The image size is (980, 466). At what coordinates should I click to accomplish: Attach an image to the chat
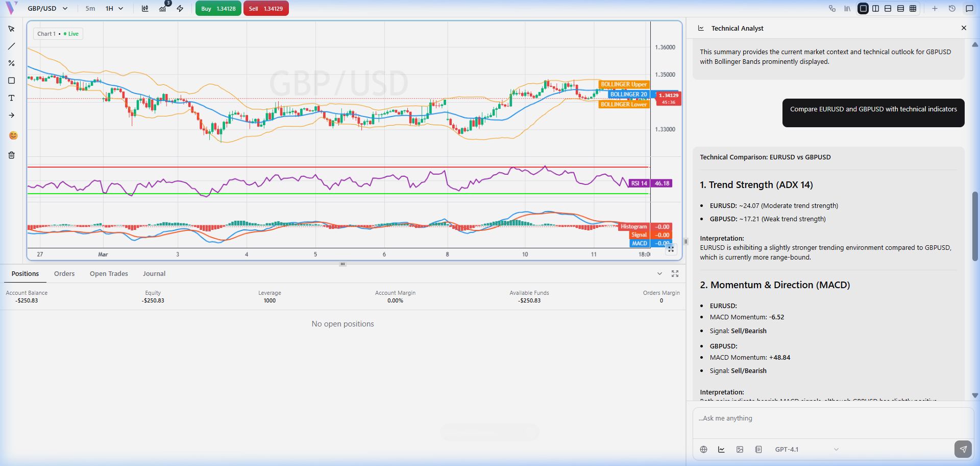point(740,450)
